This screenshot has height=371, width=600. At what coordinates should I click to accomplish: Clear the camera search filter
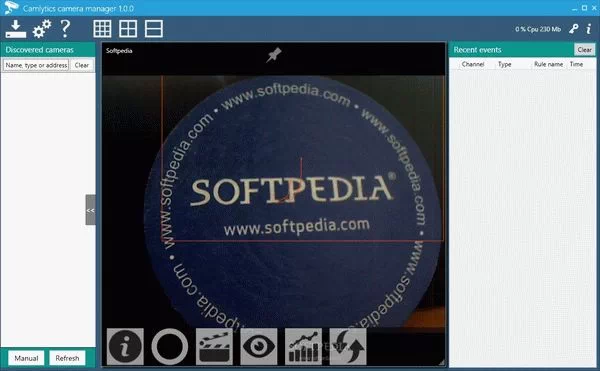pyautogui.click(x=82, y=65)
